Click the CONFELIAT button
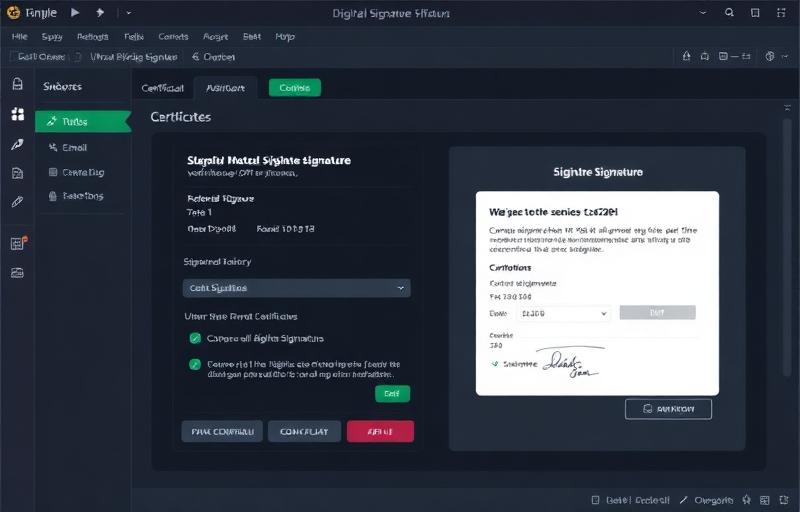 click(x=304, y=431)
